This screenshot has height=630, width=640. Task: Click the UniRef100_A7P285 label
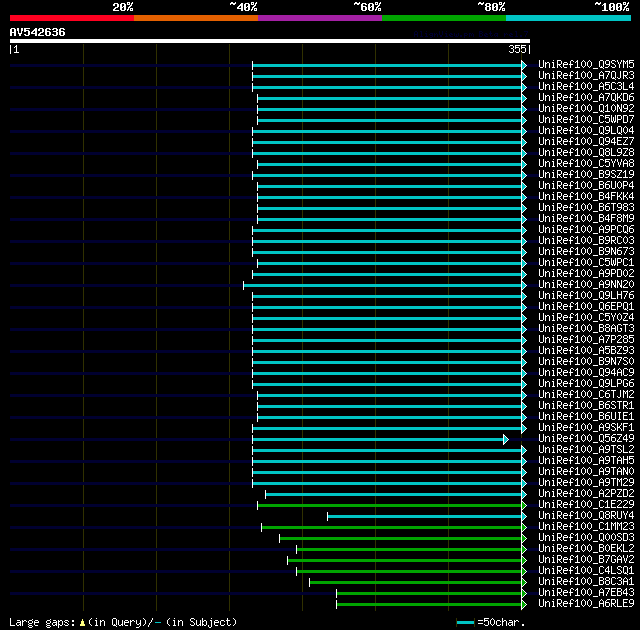tap(586, 340)
